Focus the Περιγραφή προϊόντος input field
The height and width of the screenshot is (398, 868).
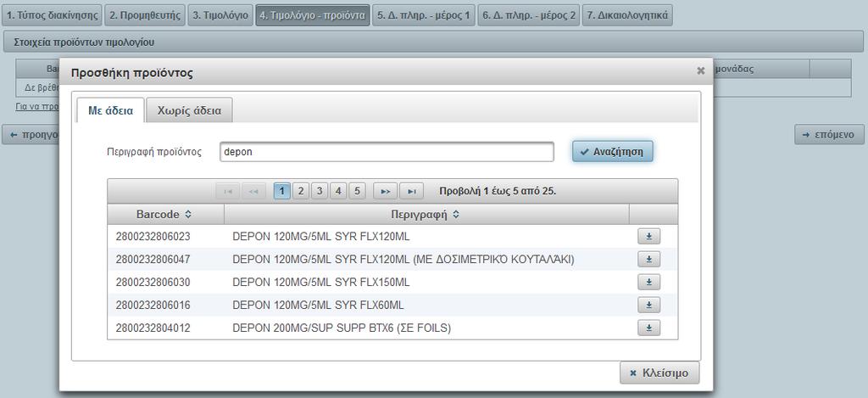[x=387, y=151]
